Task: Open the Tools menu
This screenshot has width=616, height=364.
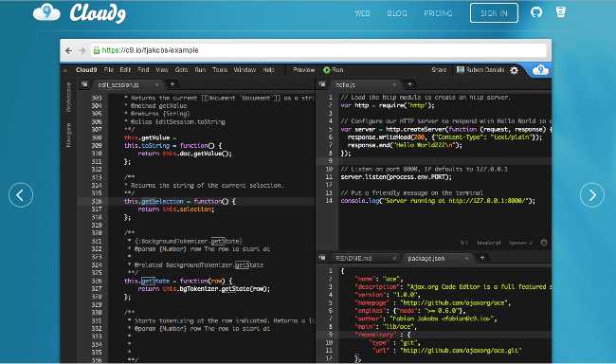Action: coord(220,70)
